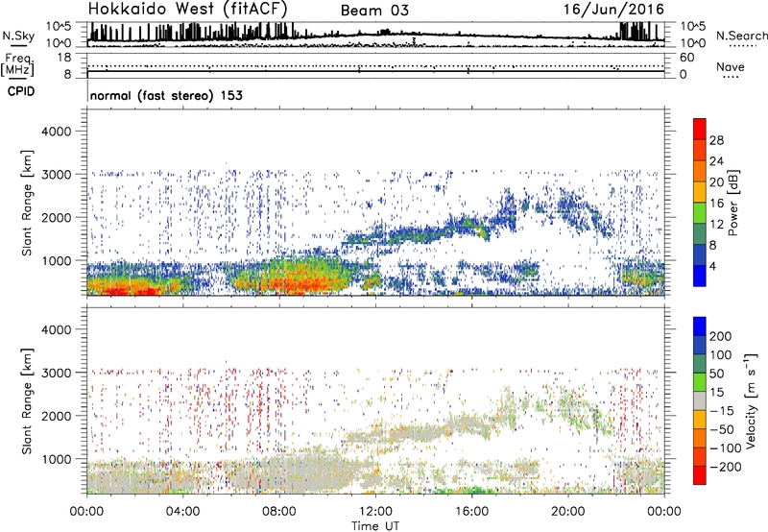The height and width of the screenshot is (532, 768).
Task: Click the 'CPID' label
Action: click(21, 91)
